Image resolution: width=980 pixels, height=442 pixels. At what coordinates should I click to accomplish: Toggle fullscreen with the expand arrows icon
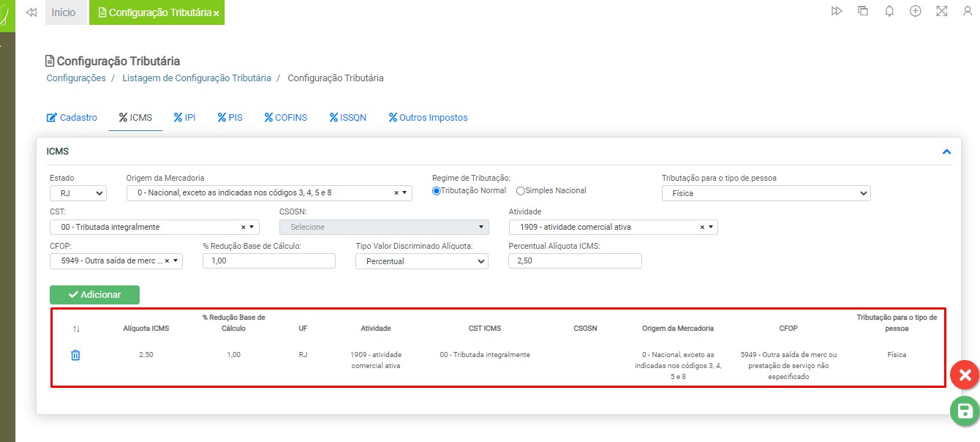pos(941,12)
